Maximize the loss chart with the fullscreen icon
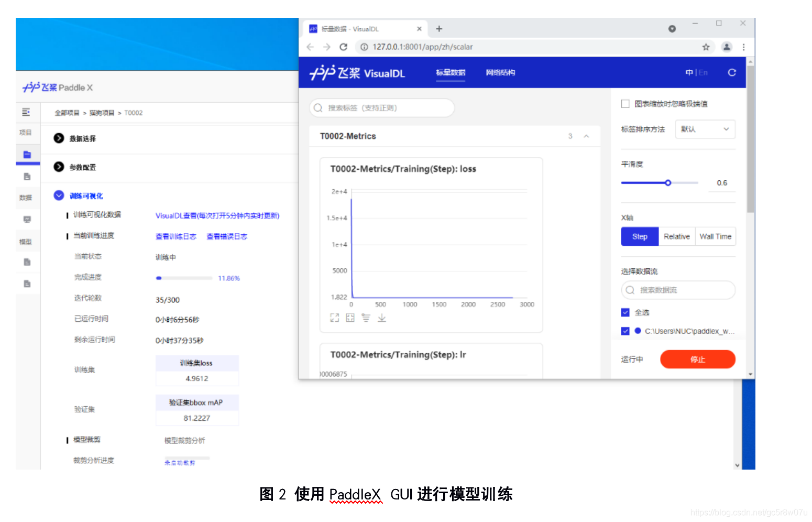812x522 pixels. [x=335, y=318]
